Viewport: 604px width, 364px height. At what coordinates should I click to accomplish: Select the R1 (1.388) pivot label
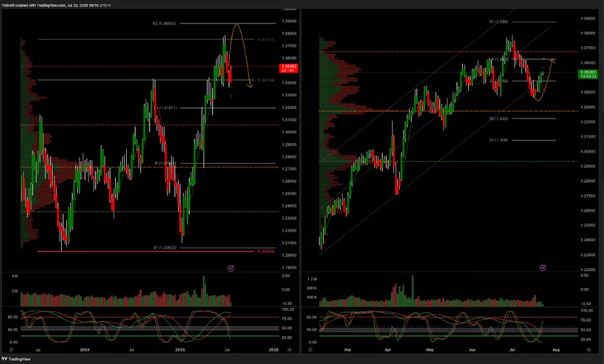coord(498,22)
